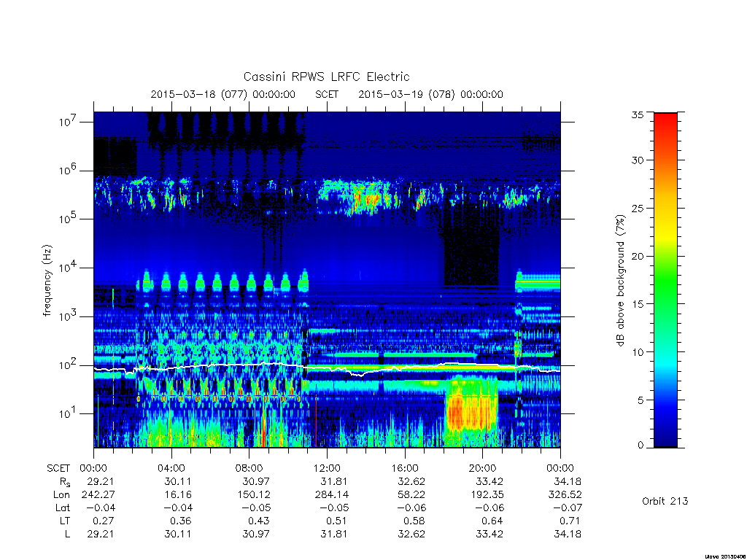This screenshot has width=747, height=560.
Task: Click the colorbar tick value "15"
Action: pyautogui.click(x=638, y=304)
